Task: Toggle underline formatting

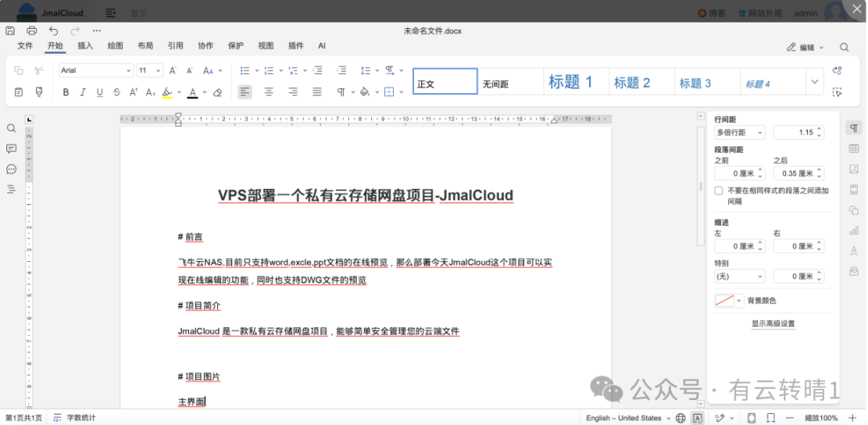Action: click(x=100, y=92)
